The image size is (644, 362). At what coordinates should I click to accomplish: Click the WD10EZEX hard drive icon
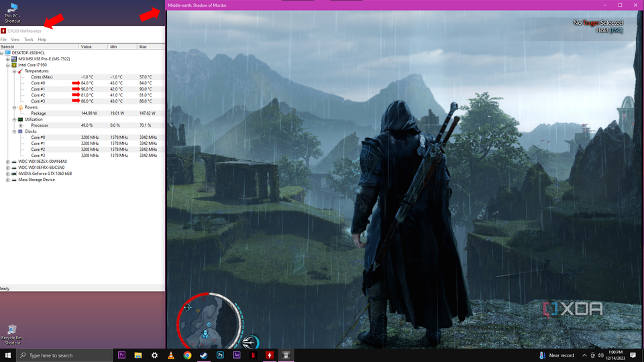14,162
